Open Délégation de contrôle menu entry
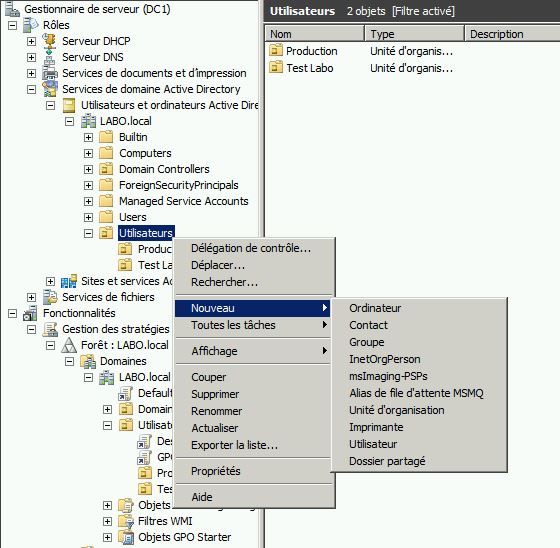The image size is (560, 548). (x=251, y=248)
